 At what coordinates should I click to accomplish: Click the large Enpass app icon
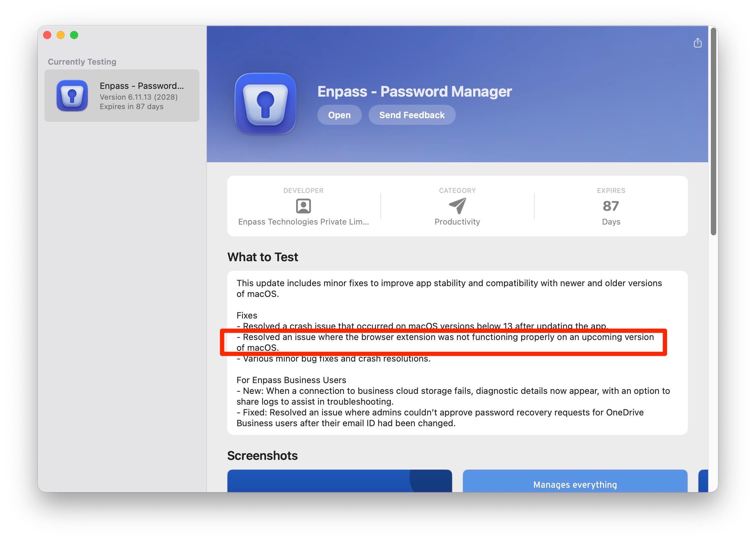click(265, 104)
